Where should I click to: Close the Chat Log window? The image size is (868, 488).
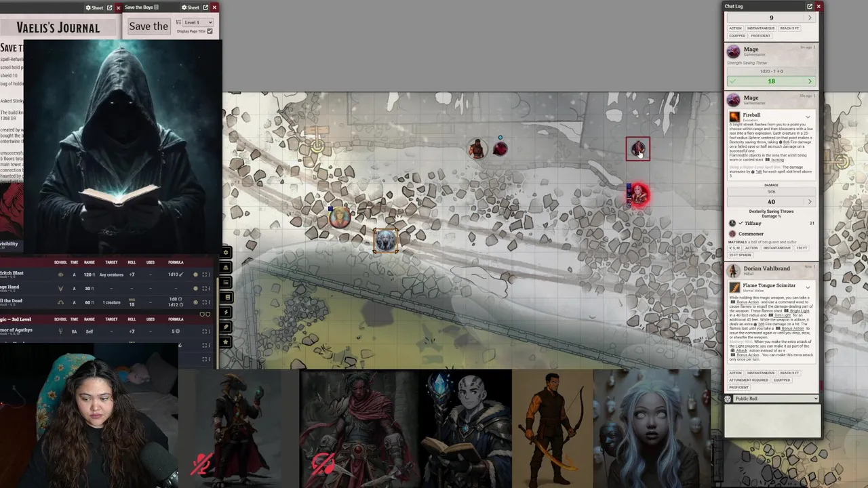coord(818,6)
